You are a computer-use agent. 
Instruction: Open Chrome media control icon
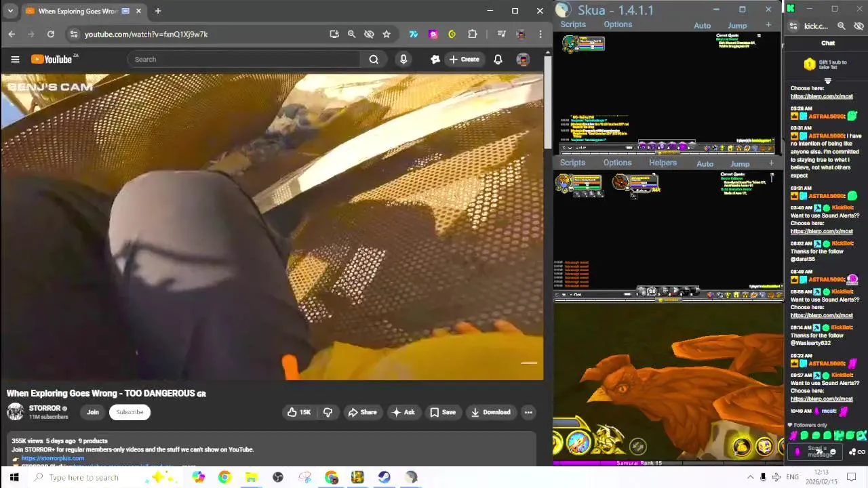point(501,34)
